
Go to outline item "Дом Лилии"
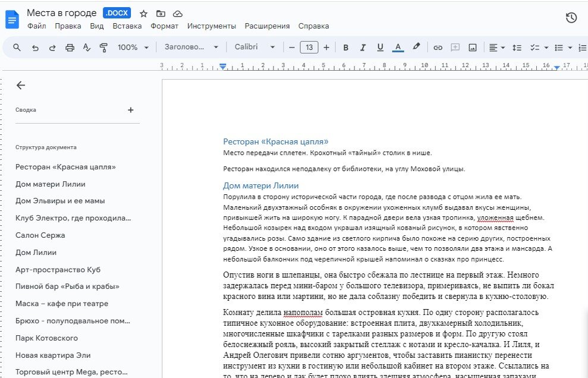tap(36, 253)
